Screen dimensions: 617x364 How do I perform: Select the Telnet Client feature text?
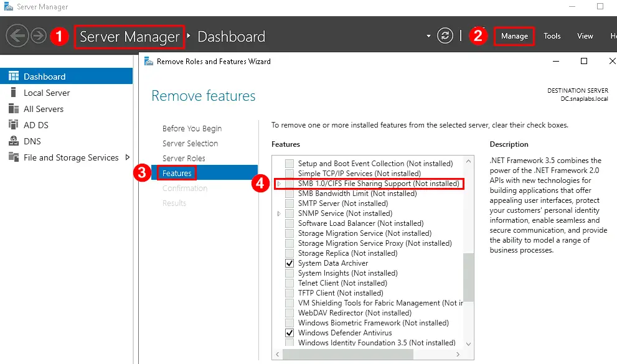click(x=342, y=283)
